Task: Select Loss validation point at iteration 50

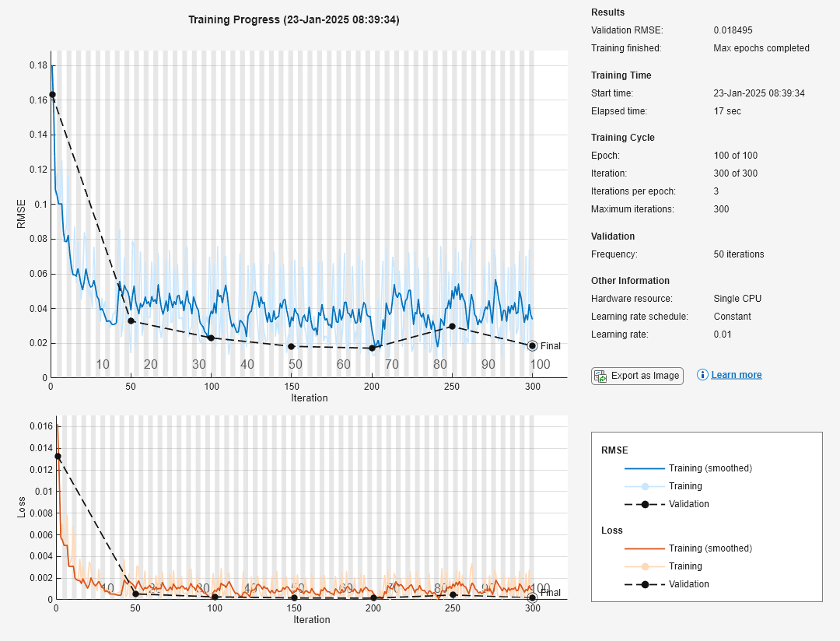Action: click(135, 594)
